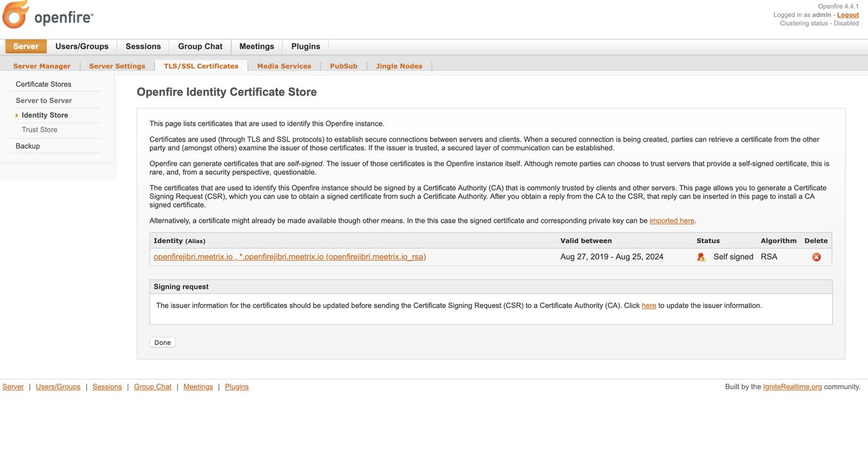Open the openfirejibri.meetrix.io certificate link
Image resolution: width=868 pixels, height=471 pixels.
(x=290, y=257)
